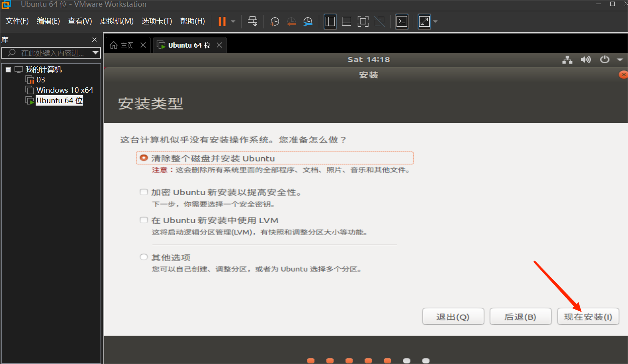Take a snapshot of this virtual machine

275,22
